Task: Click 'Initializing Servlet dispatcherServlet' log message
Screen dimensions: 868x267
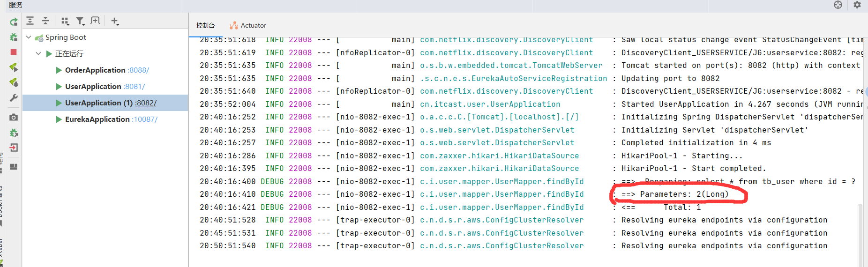Action: pos(715,130)
